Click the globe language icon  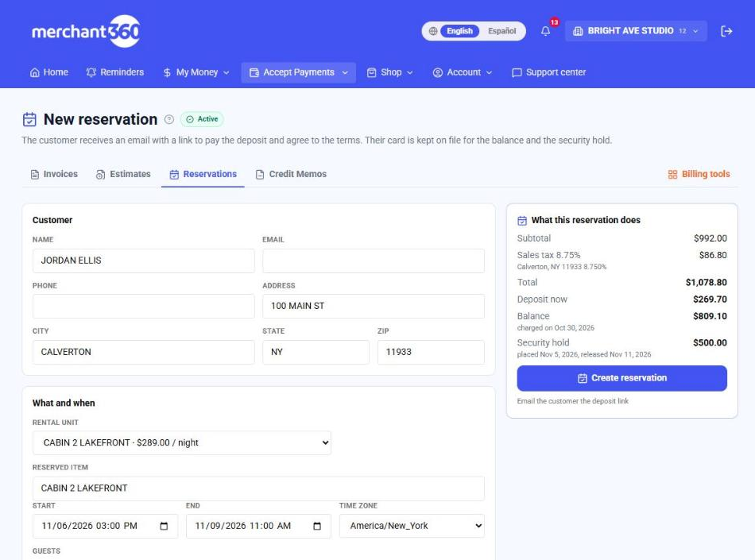[433, 31]
